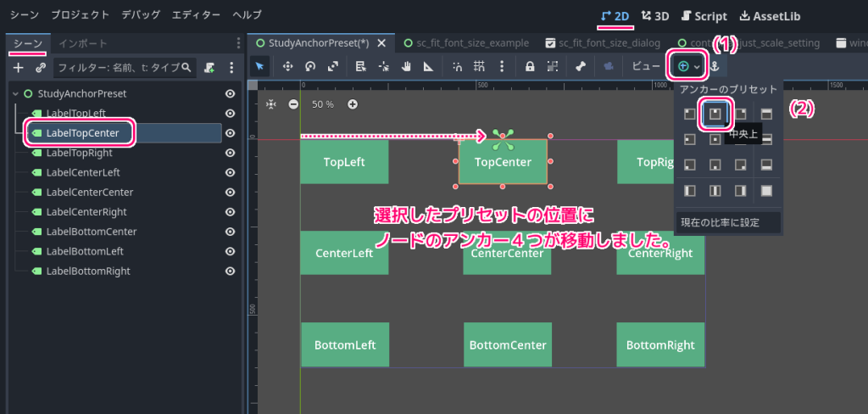Viewport: 868px width, 414px height.
Task: Hide the LabelCenterLeft node
Action: [x=231, y=172]
